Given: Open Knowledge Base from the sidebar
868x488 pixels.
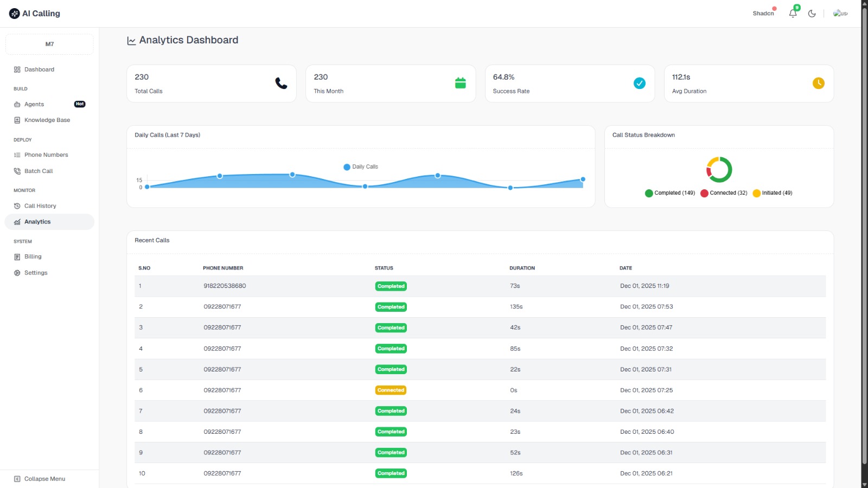Looking at the screenshot, I should coord(47,120).
